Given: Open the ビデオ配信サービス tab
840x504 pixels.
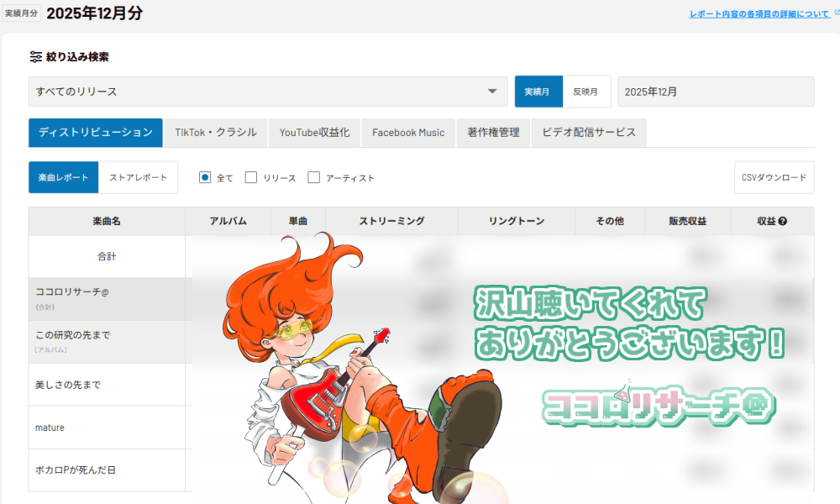Looking at the screenshot, I should pos(588,133).
